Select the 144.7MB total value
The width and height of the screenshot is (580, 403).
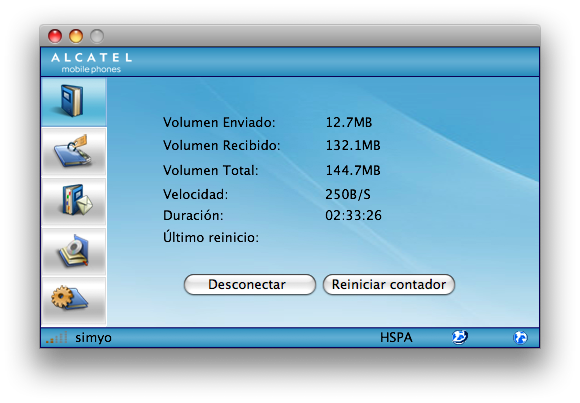353,171
